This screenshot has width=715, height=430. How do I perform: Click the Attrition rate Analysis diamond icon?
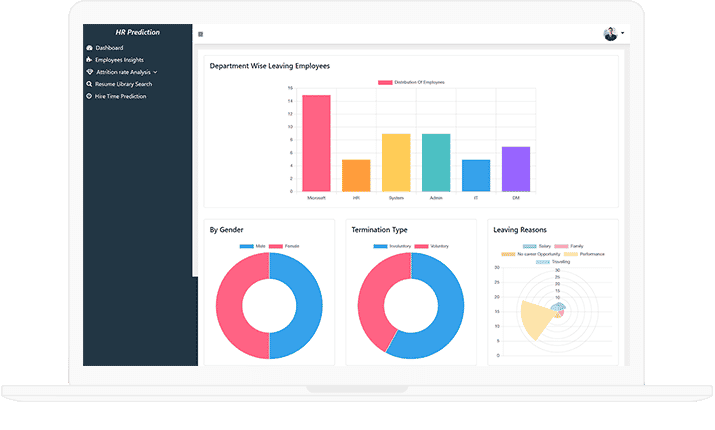(x=90, y=72)
